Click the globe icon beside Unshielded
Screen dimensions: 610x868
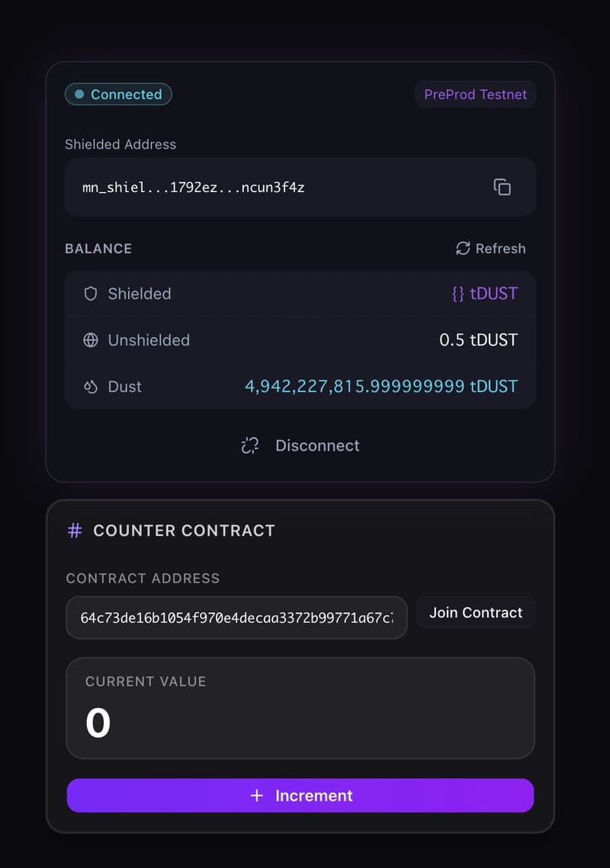point(91,340)
